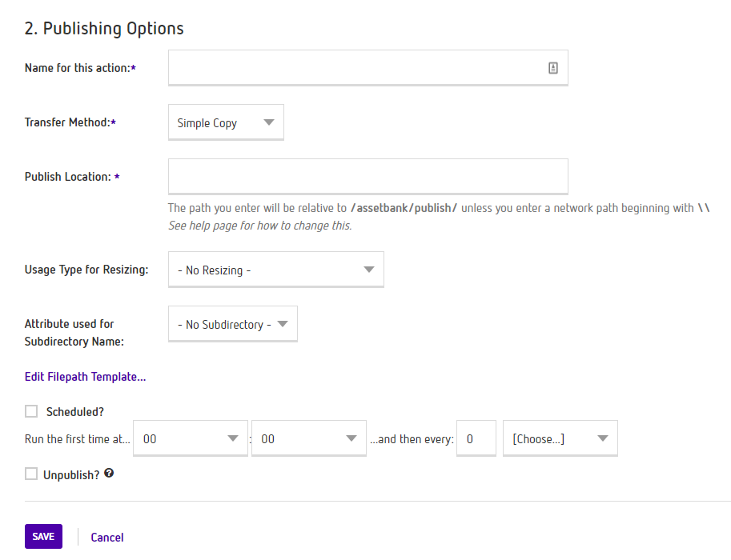Viewport: 731px width, 560px height.
Task: Open the No Subdirectory attribute dropdown
Action: (x=233, y=324)
